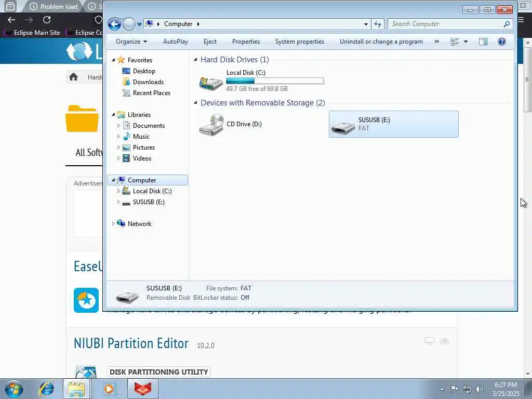Change your view icon button

point(455,42)
